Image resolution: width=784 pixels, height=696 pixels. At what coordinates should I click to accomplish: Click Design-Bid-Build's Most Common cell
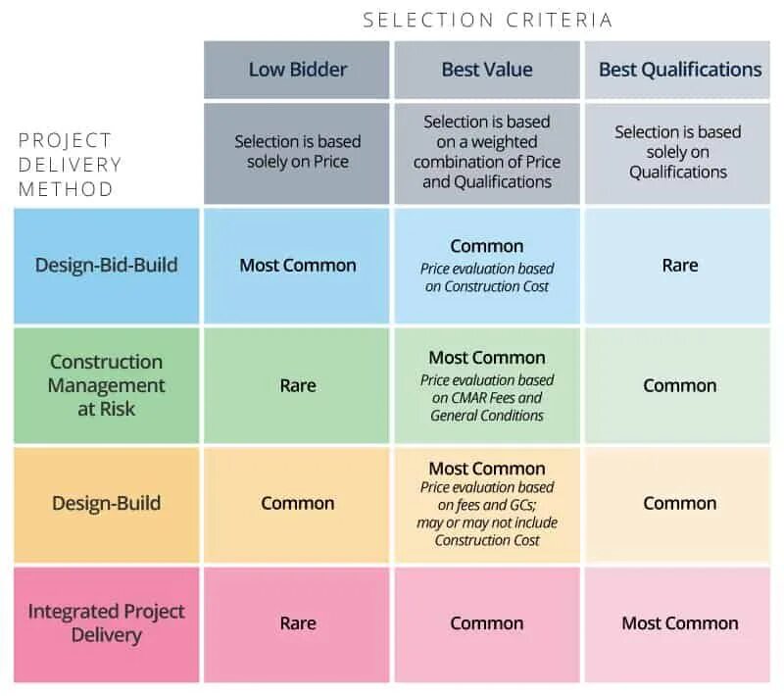click(x=297, y=266)
